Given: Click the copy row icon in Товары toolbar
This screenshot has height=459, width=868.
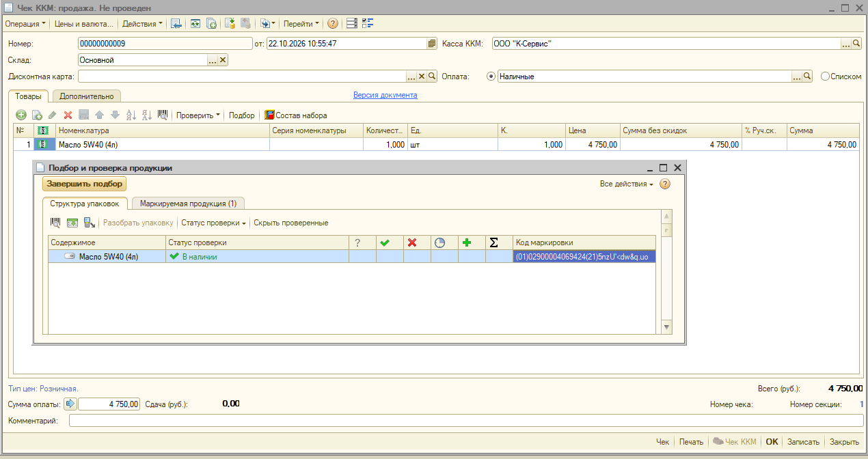Looking at the screenshot, I should 37,115.
